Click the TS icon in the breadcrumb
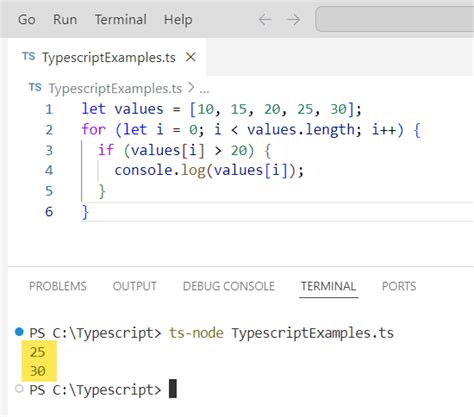 pyautogui.click(x=35, y=87)
